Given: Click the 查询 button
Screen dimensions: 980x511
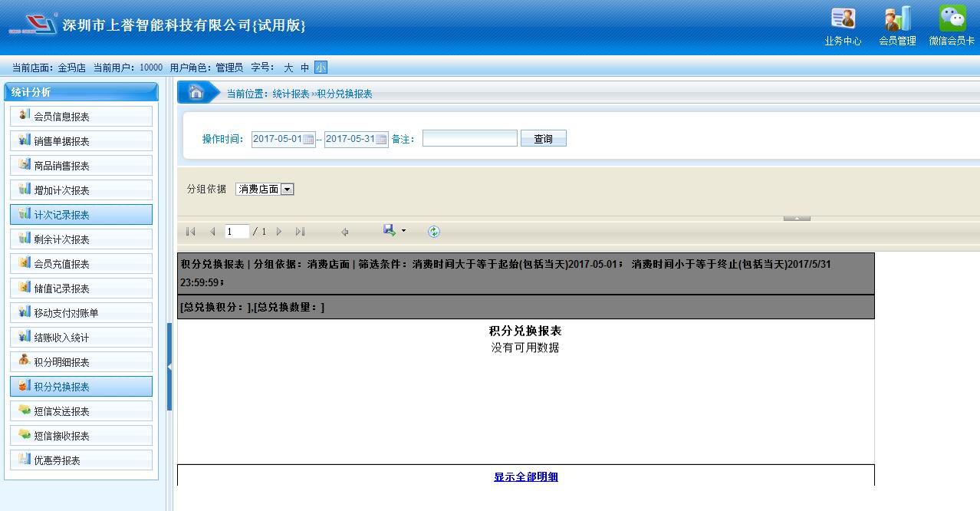Looking at the screenshot, I should point(543,139).
